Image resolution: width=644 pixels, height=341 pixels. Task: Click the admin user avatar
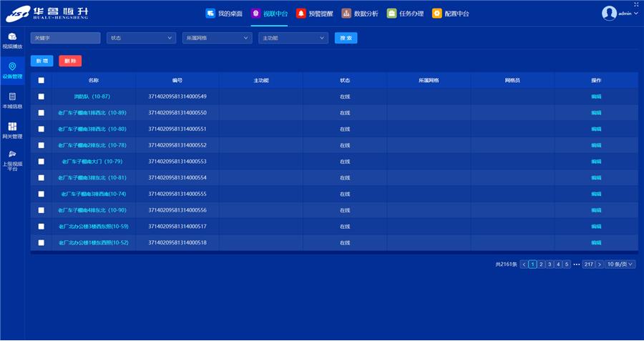pos(609,13)
